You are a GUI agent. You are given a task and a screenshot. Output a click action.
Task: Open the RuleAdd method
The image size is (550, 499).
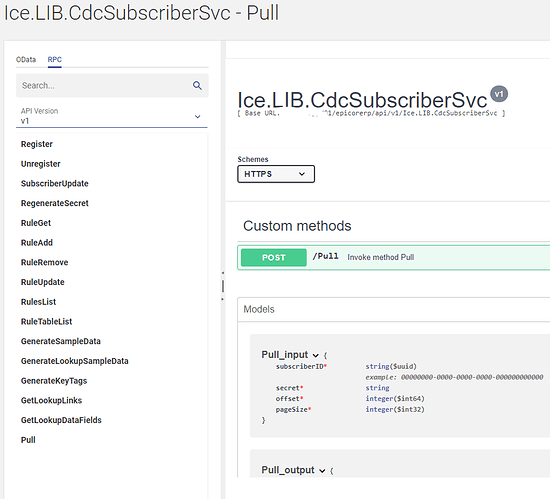pyautogui.click(x=37, y=242)
